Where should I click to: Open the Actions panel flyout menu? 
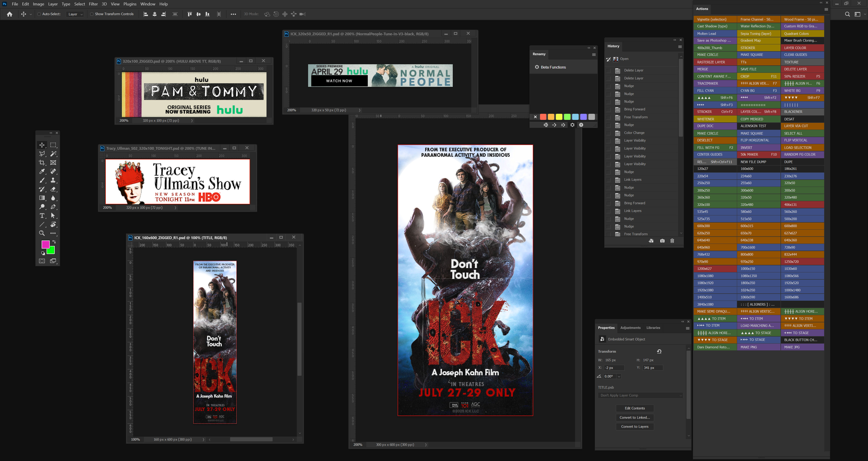pyautogui.click(x=826, y=10)
